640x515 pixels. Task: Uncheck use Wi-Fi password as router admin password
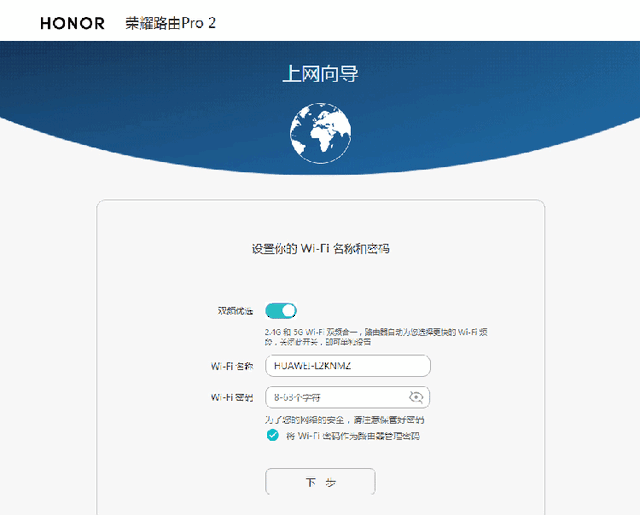click(x=273, y=435)
